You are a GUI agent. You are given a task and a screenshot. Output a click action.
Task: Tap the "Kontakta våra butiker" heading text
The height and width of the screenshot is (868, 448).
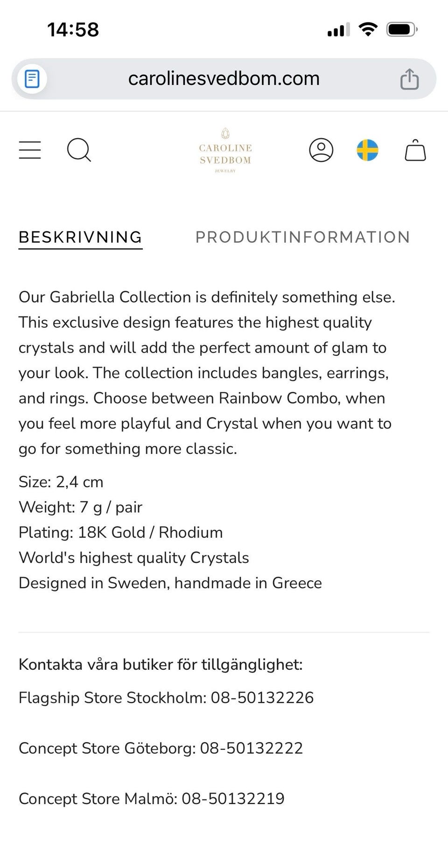(161, 664)
